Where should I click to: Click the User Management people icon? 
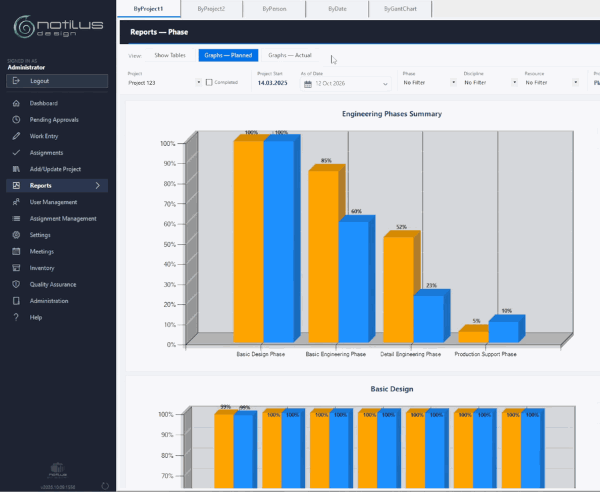click(16, 202)
